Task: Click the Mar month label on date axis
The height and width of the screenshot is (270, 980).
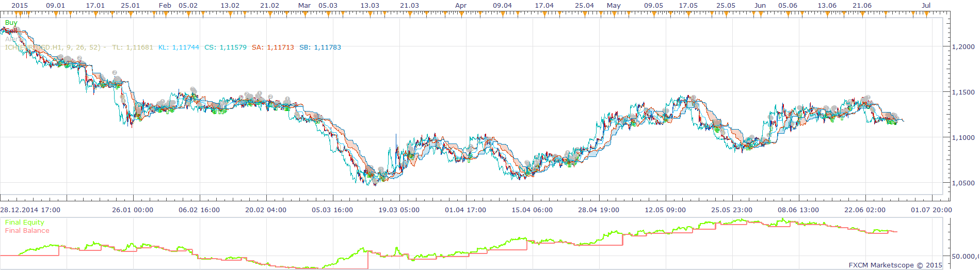Action: point(304,6)
